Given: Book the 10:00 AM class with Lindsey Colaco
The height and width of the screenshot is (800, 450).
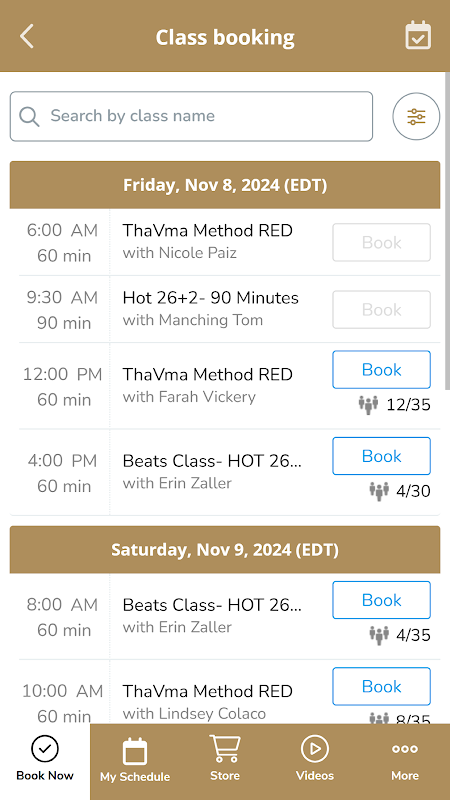Looking at the screenshot, I should [382, 686].
